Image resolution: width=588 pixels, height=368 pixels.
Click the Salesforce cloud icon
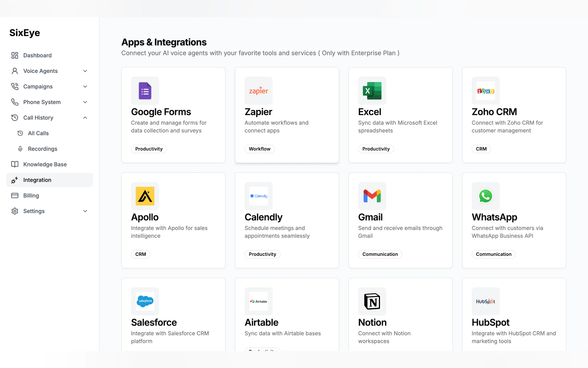[145, 301]
